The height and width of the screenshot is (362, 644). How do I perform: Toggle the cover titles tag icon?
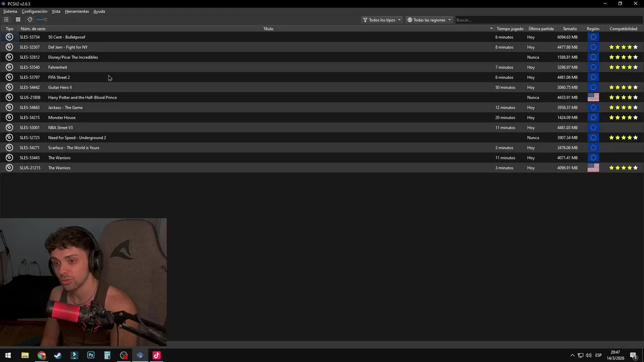click(x=30, y=20)
